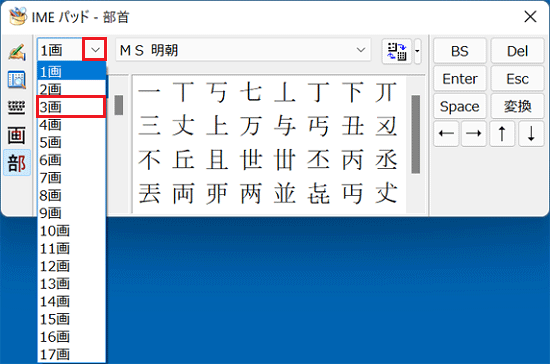Insert the character 丘
This screenshot has height=364, width=550.
[183, 160]
